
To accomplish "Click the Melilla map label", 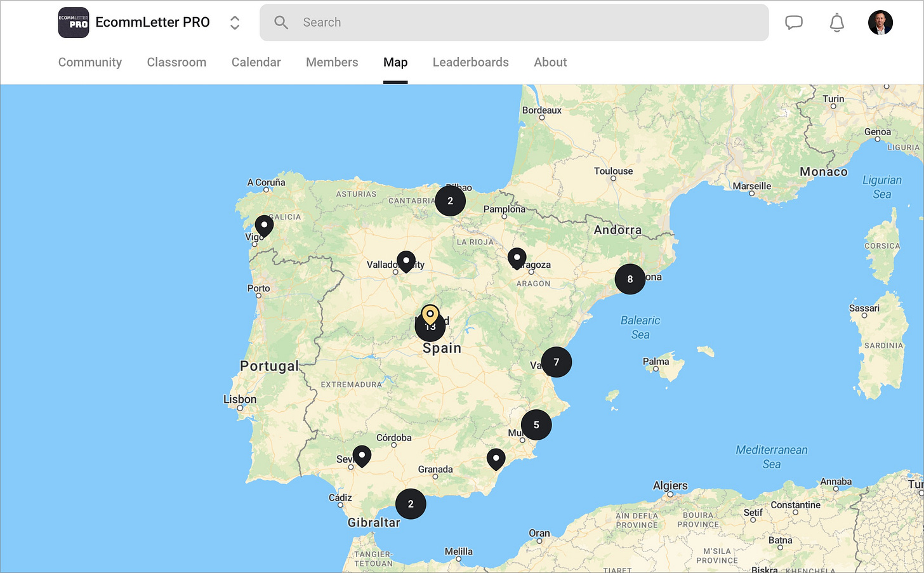I will [458, 551].
